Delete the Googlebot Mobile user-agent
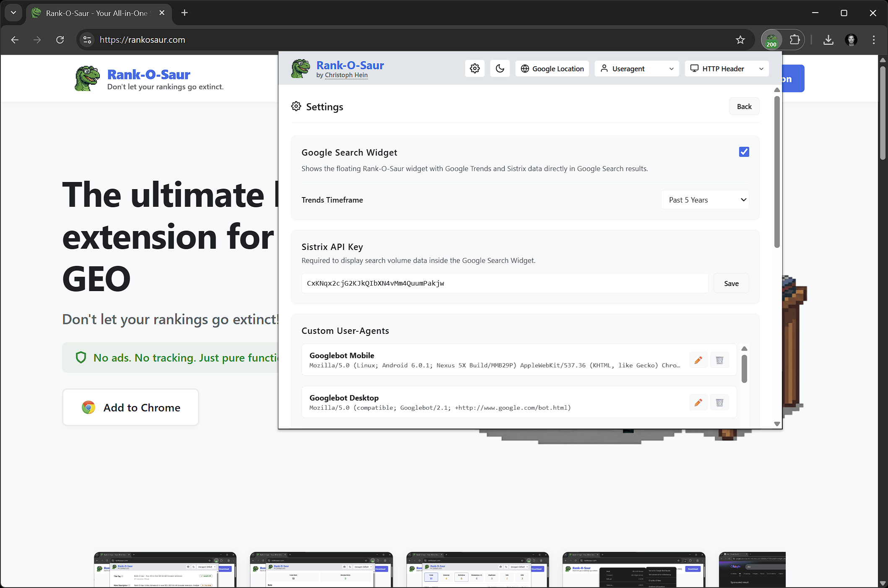This screenshot has width=888, height=588. [x=719, y=360]
